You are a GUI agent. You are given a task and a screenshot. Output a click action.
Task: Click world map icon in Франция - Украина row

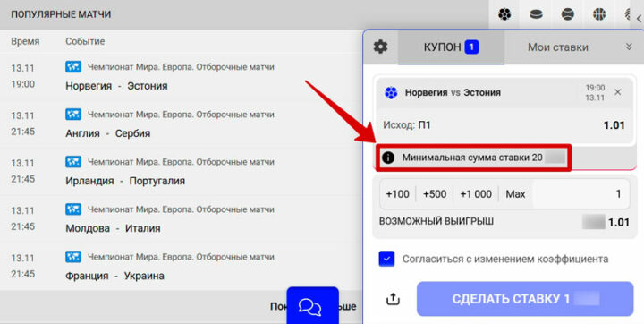click(73, 257)
